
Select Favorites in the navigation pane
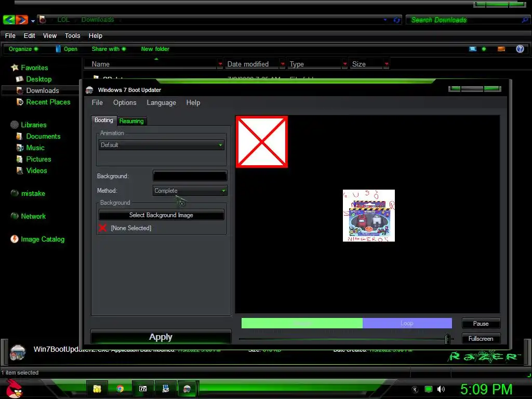coord(34,68)
